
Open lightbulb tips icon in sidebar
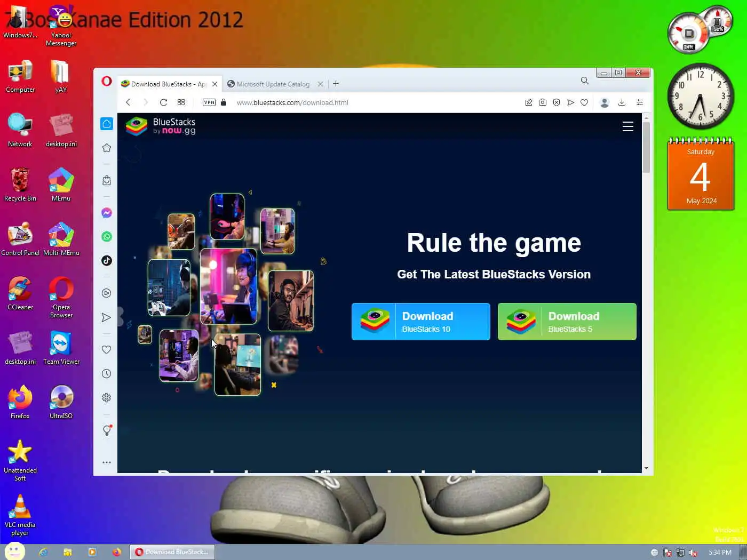pos(107,430)
